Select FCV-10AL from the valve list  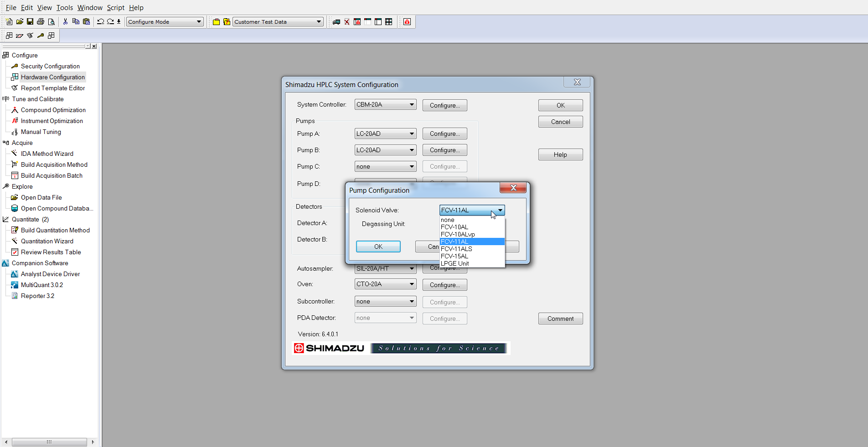(472, 227)
